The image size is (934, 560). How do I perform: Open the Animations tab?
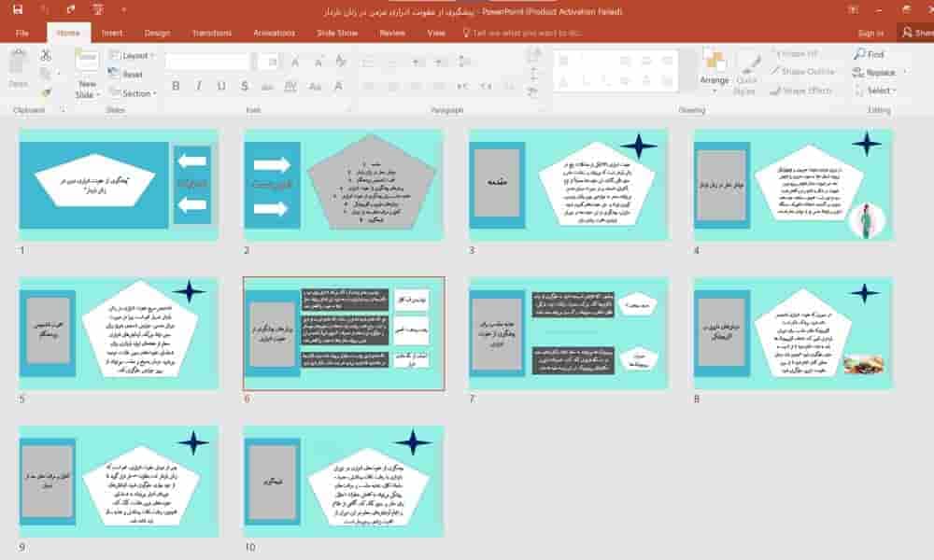tap(274, 33)
